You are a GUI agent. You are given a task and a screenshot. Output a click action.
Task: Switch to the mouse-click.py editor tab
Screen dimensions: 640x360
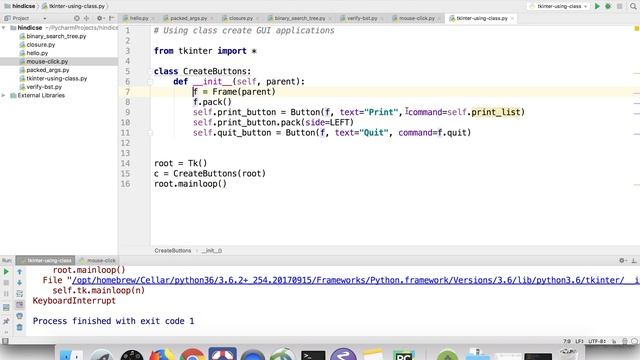click(416, 18)
